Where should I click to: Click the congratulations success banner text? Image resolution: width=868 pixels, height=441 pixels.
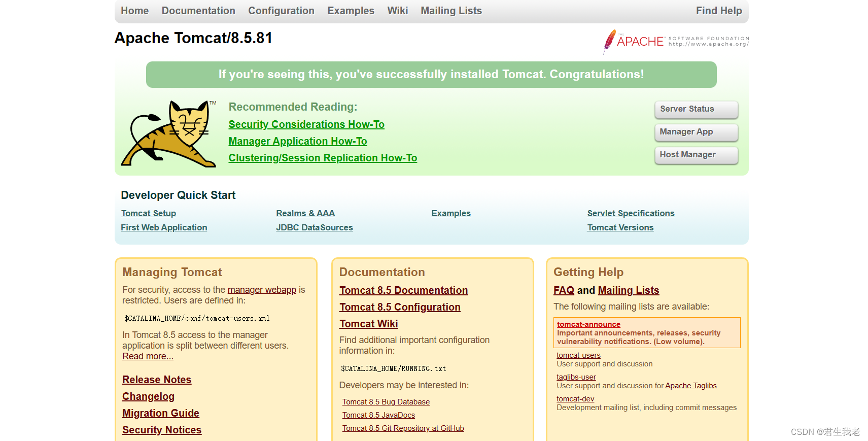tap(431, 74)
